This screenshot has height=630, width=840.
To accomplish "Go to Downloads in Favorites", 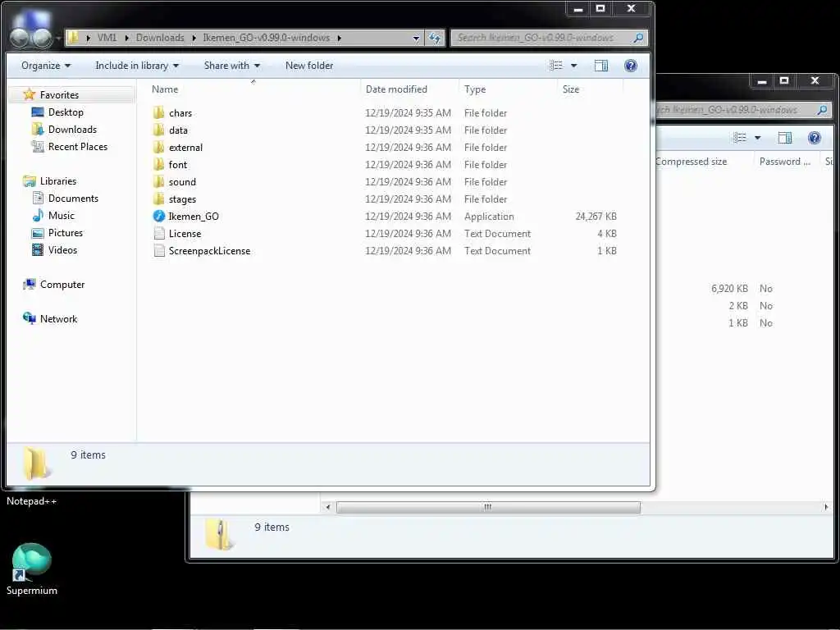I will tap(72, 129).
